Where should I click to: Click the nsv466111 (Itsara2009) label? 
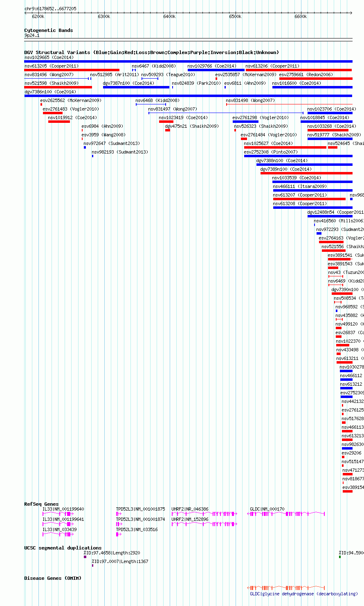[x=300, y=186]
